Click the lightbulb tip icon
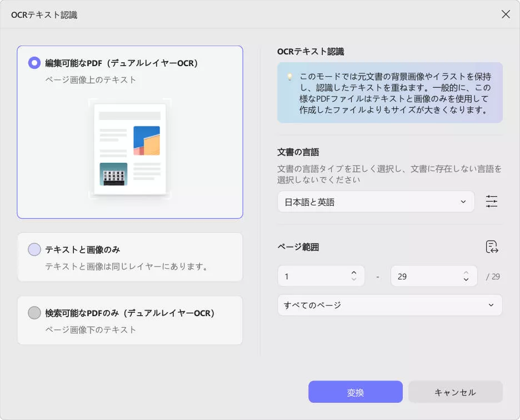520x420 pixels. tap(290, 77)
